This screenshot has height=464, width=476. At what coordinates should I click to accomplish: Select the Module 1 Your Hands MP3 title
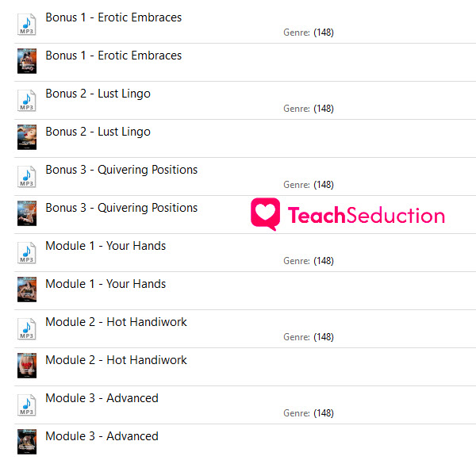tap(106, 246)
